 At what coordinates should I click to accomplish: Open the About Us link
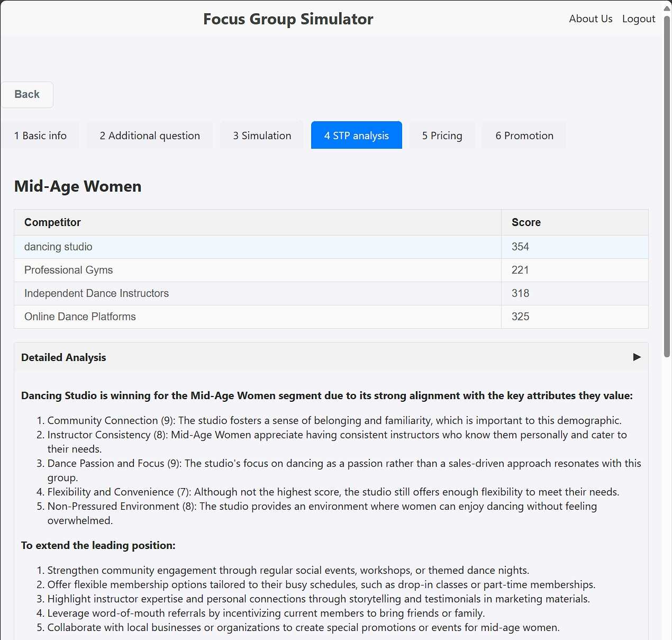click(x=591, y=19)
